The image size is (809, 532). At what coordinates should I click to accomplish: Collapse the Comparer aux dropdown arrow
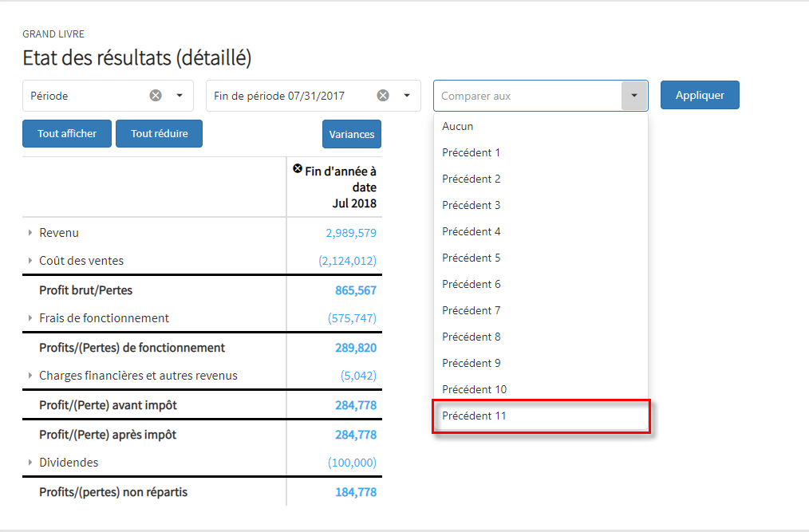click(x=634, y=96)
